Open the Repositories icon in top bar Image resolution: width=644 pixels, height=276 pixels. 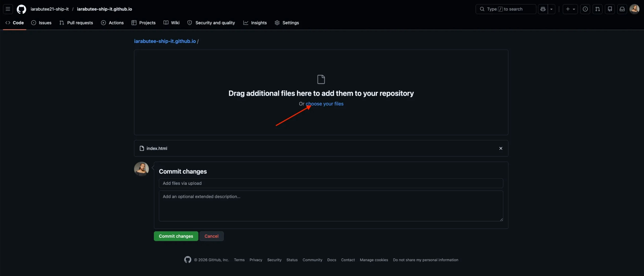[610, 9]
